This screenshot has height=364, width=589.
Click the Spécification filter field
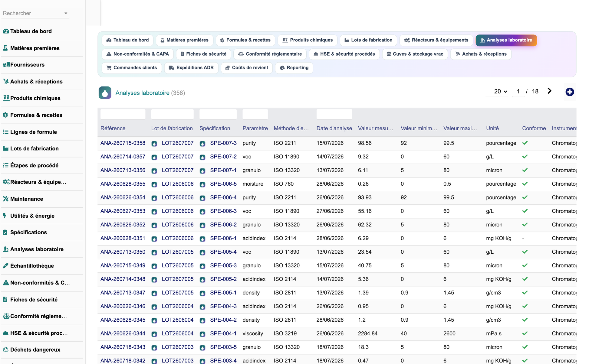pos(218,114)
